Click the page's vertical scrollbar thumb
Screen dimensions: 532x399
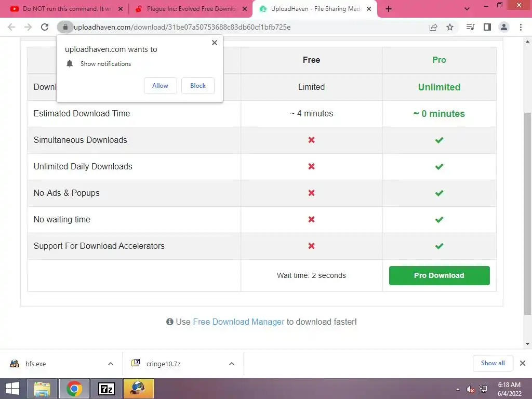click(x=527, y=214)
